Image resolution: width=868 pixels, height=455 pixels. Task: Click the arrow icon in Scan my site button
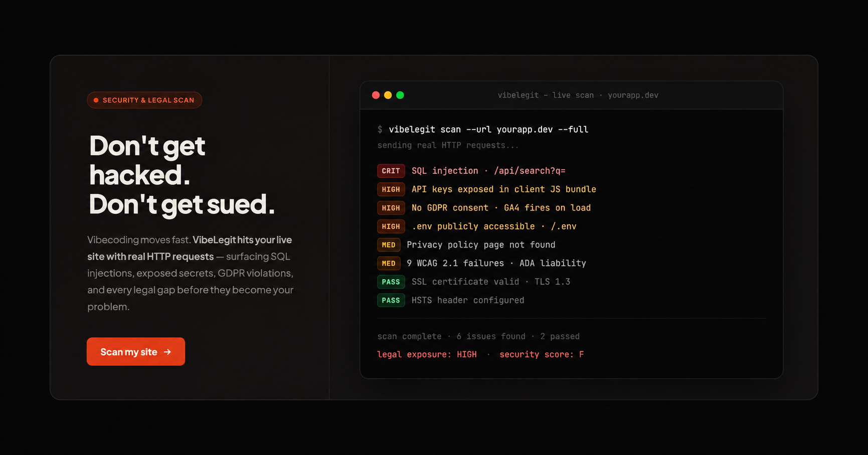167,352
